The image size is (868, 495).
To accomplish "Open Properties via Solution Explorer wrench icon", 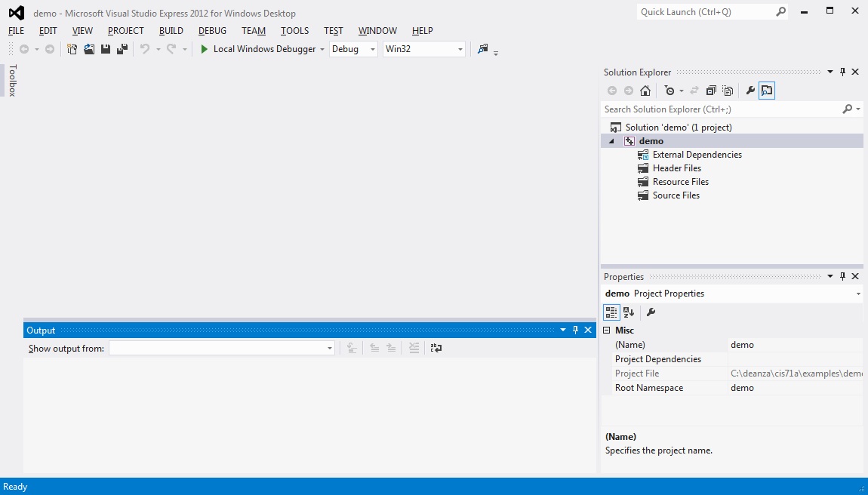I will pos(750,91).
